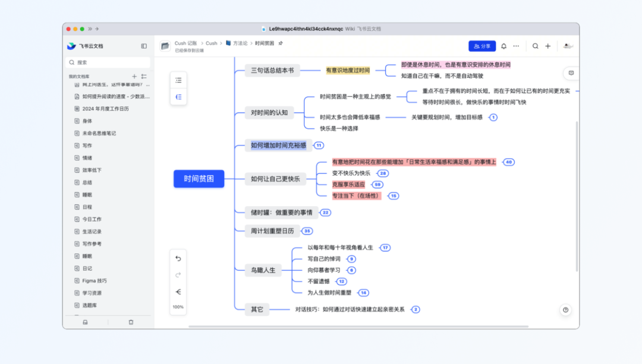Viewport: 642px width, 364px height.
Task: Click the add document plus icon in sidebar
Action: pyautogui.click(x=134, y=77)
